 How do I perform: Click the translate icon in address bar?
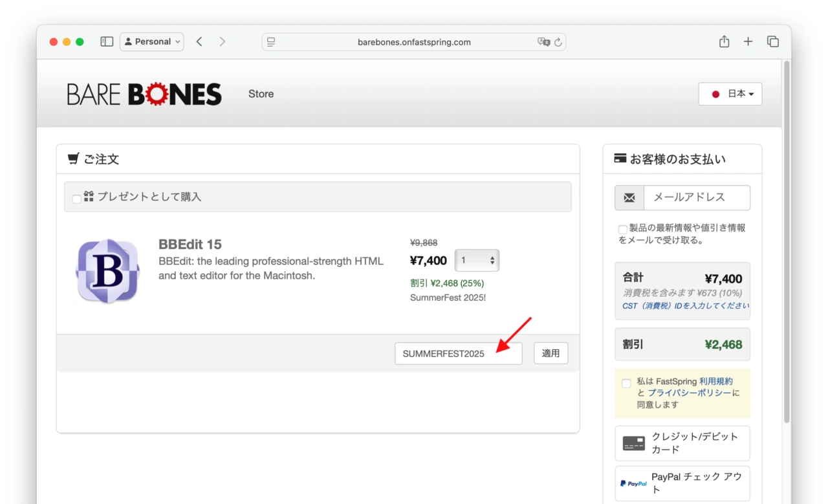point(543,42)
